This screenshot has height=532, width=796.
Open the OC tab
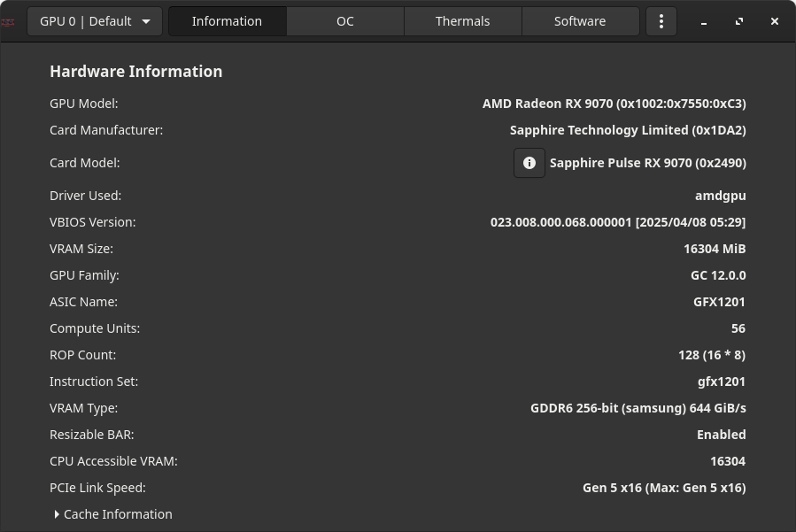coord(345,21)
